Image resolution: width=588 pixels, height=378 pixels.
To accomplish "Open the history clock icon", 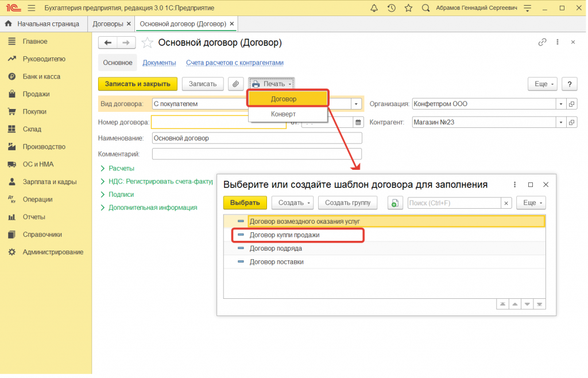I will tap(391, 8).
